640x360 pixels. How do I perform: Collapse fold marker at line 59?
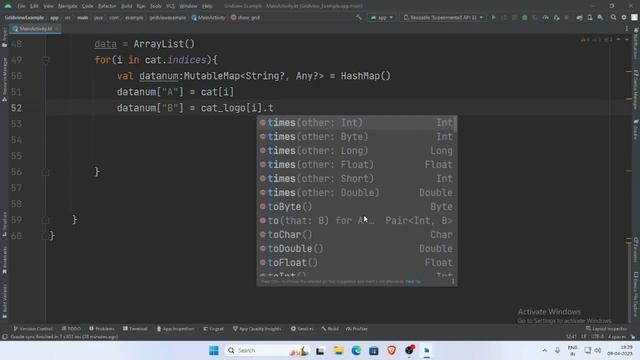[x=46, y=220]
